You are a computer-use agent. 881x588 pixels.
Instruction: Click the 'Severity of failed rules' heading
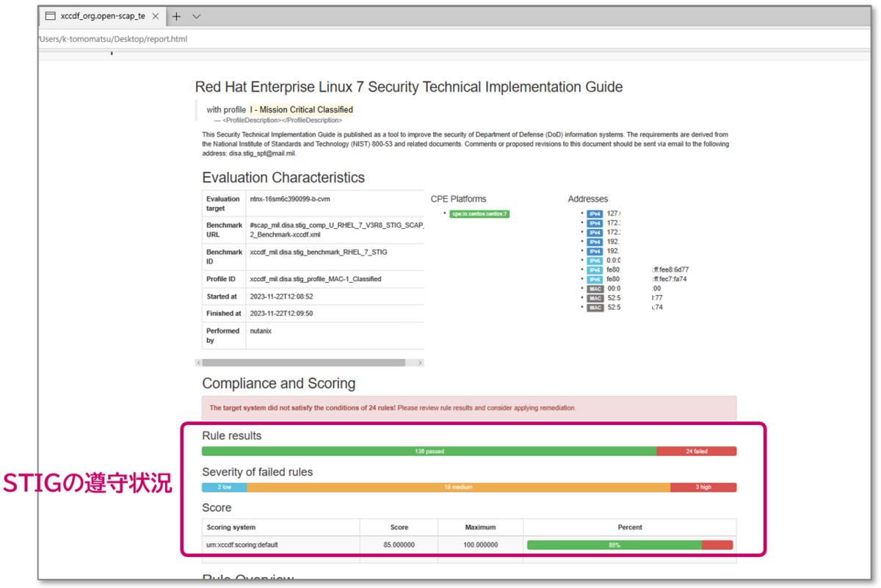258,471
